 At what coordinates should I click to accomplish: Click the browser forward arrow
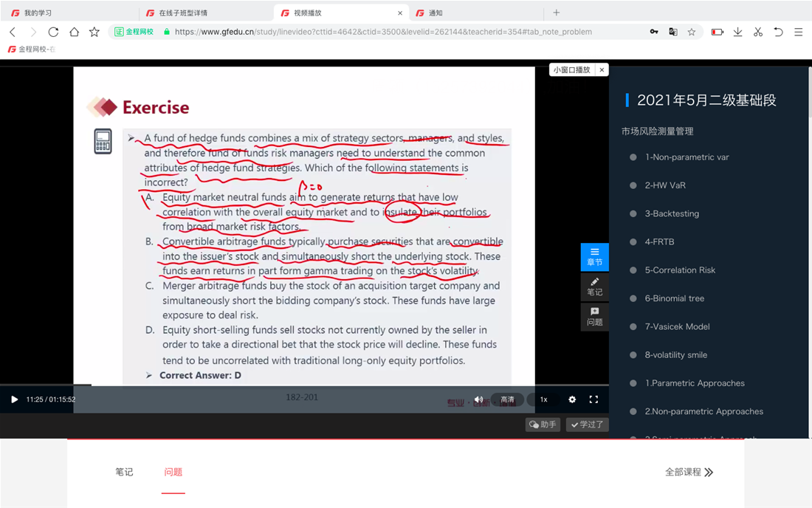point(33,32)
